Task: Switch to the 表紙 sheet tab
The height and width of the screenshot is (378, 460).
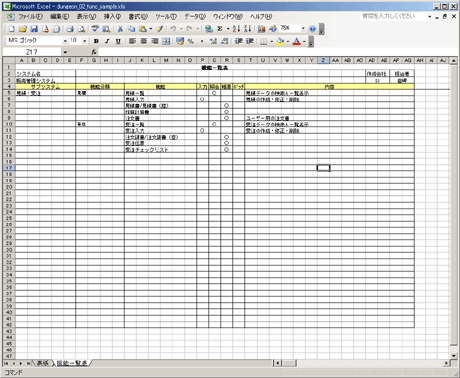Action: [x=43, y=363]
